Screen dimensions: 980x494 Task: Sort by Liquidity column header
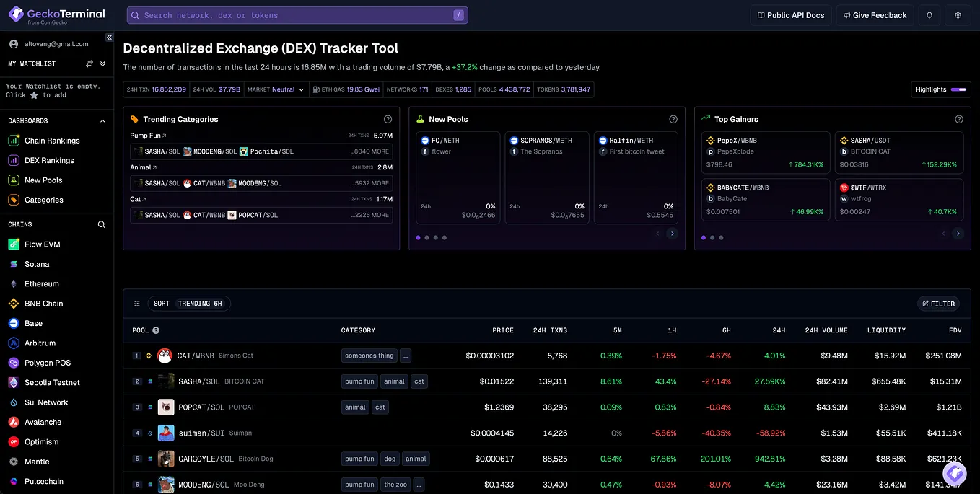886,330
